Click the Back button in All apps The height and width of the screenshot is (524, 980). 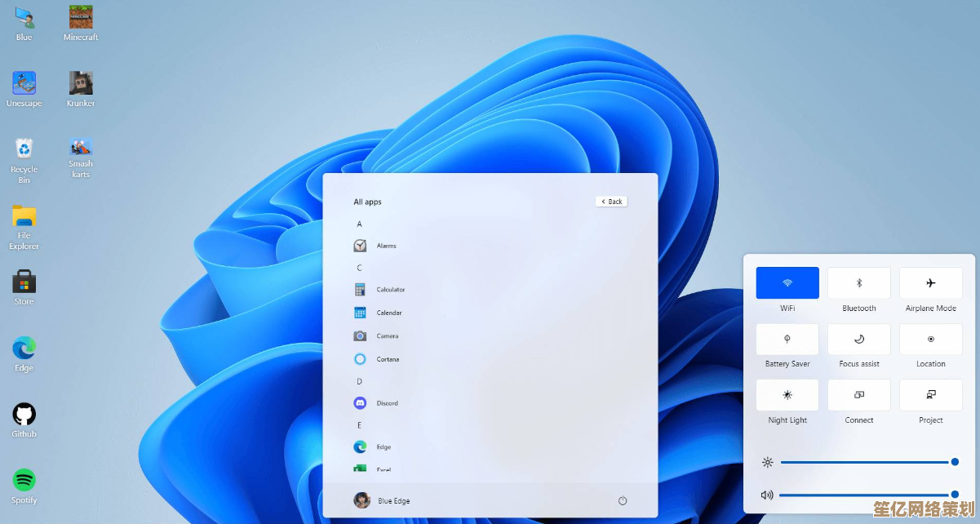point(612,202)
